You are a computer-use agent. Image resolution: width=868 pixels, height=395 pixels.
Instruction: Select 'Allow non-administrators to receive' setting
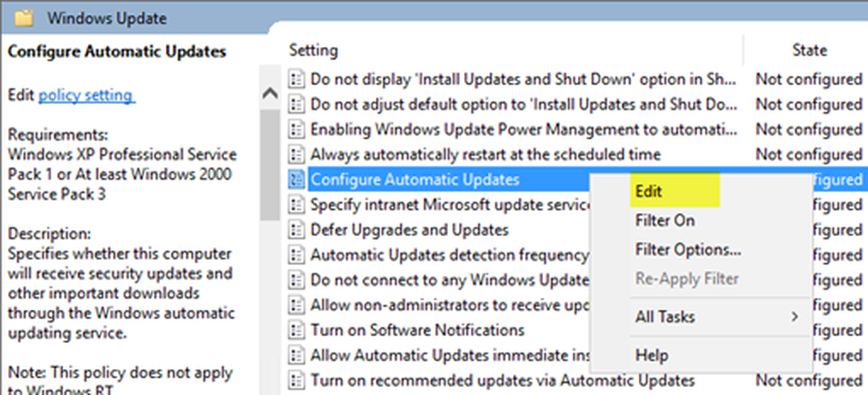pos(449,305)
